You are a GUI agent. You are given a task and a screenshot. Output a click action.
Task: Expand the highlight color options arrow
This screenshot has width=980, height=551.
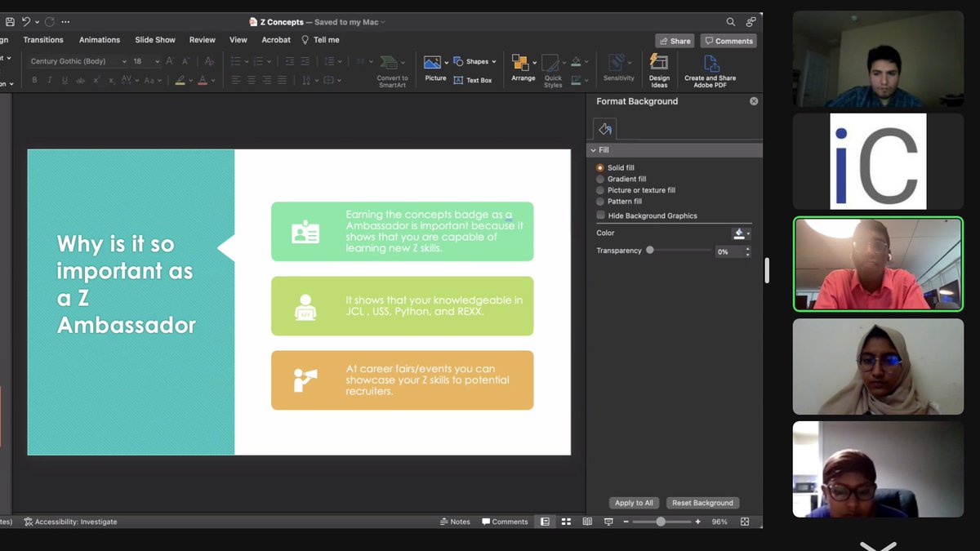click(191, 80)
